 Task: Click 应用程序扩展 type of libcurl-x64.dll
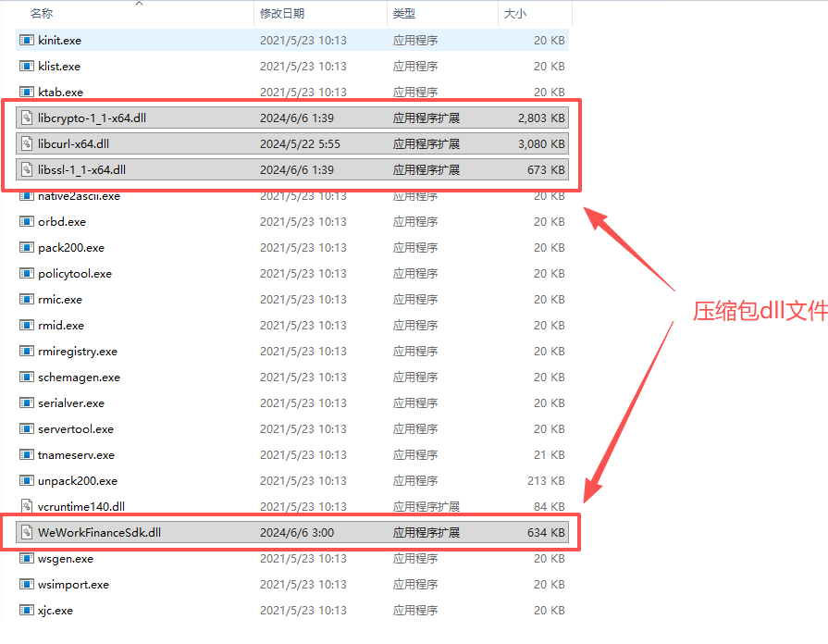426,143
